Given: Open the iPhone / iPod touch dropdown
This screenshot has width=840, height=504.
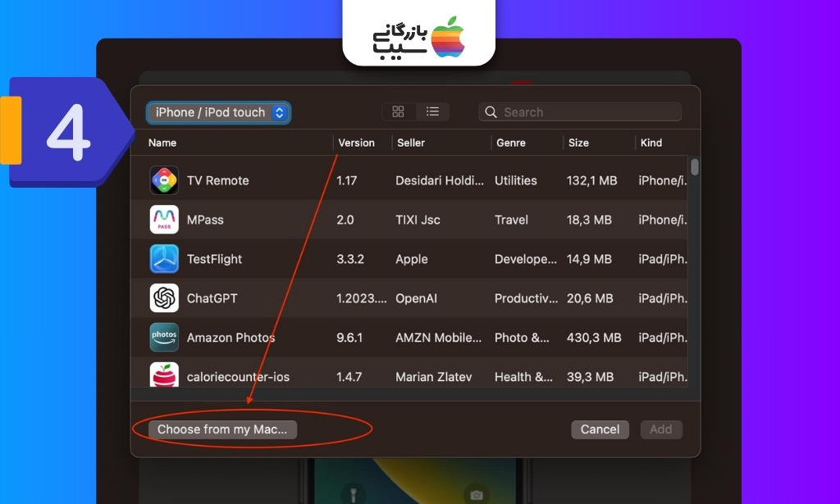Looking at the screenshot, I should click(x=218, y=112).
